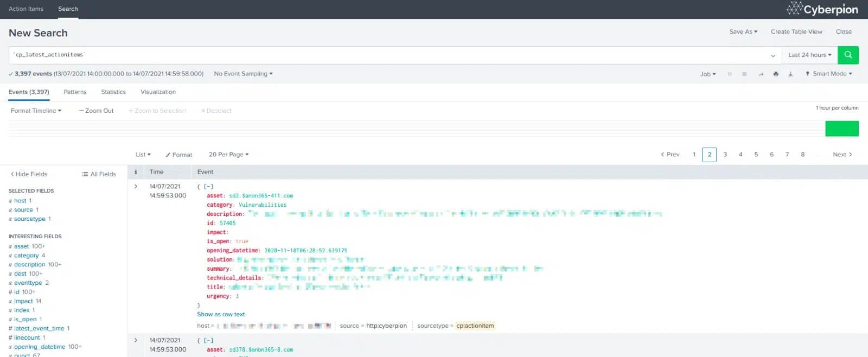Hide the fields sidebar
This screenshot has width=868, height=357.
(x=29, y=174)
